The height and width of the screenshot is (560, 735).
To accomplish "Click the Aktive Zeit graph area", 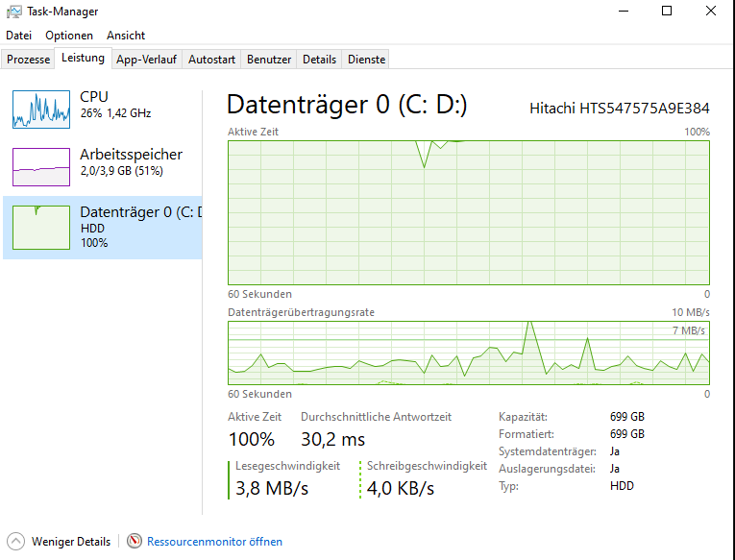I will pyautogui.click(x=469, y=212).
